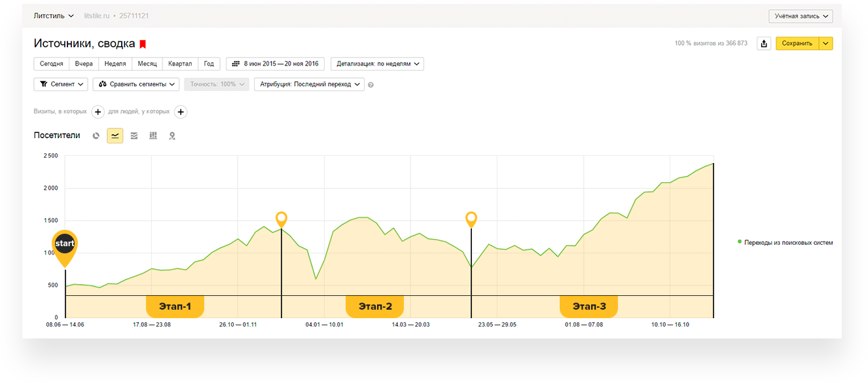
Task: Click the Этап-3 stage label
Action: coord(589,306)
